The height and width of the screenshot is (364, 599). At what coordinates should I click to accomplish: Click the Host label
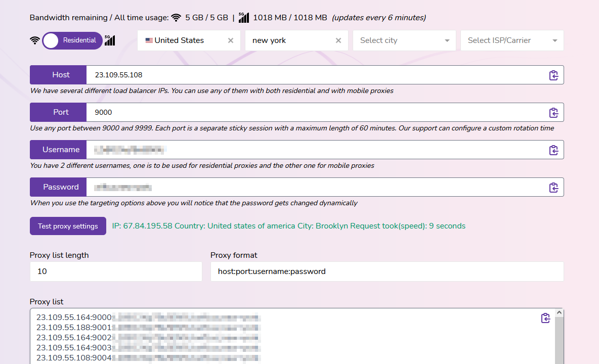point(58,75)
